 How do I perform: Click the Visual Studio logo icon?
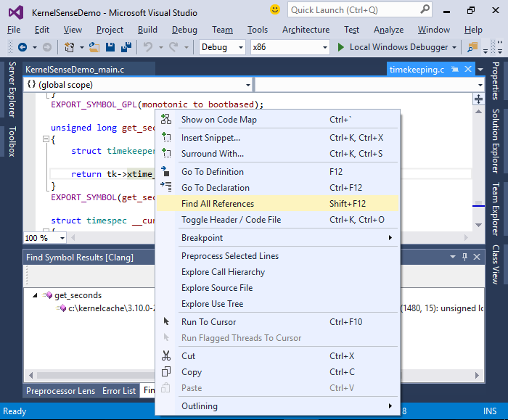(16, 12)
